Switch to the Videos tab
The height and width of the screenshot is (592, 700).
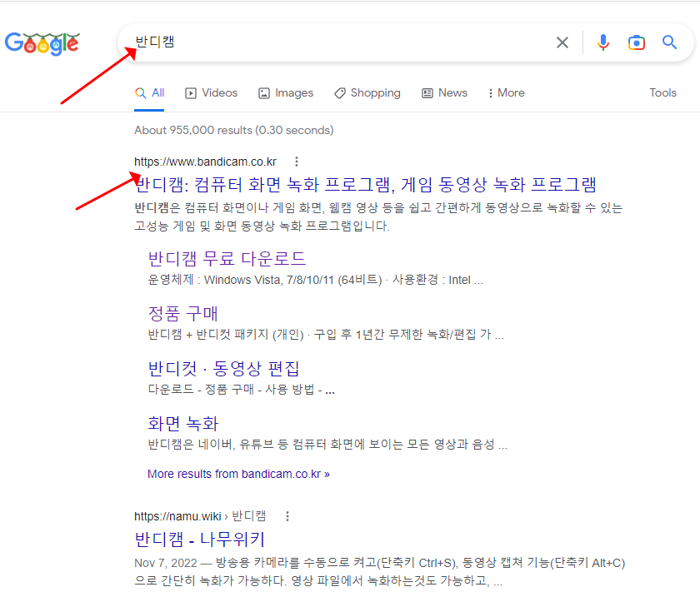(x=211, y=92)
